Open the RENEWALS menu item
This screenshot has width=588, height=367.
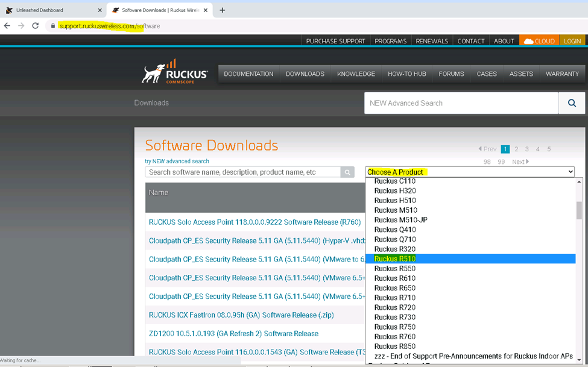tap(432, 41)
